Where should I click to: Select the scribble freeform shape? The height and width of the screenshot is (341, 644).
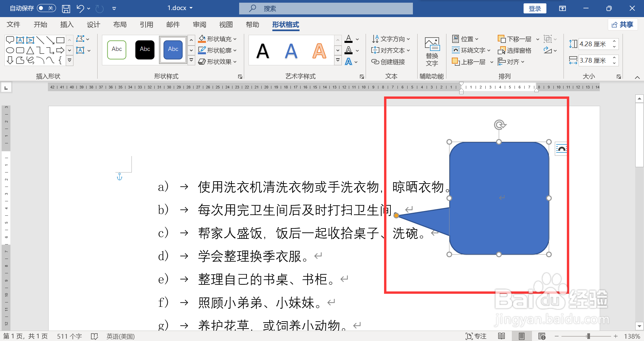click(30, 60)
